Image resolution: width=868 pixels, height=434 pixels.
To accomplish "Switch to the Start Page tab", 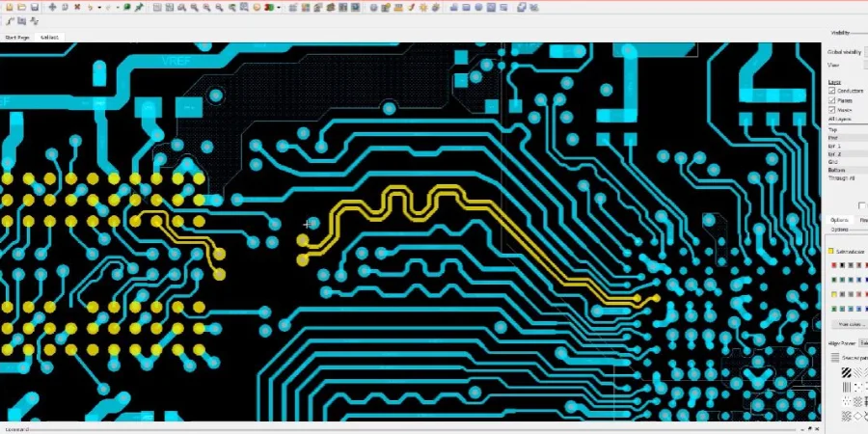I will click(16, 37).
